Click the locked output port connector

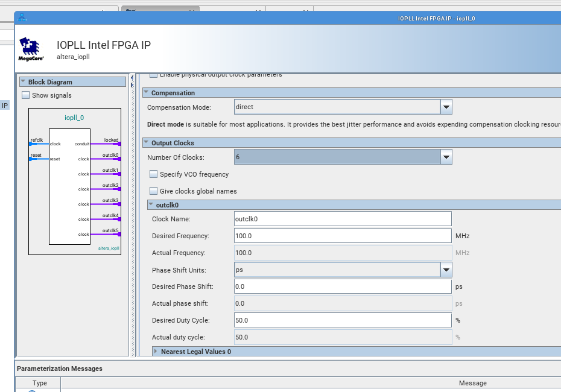click(x=119, y=144)
